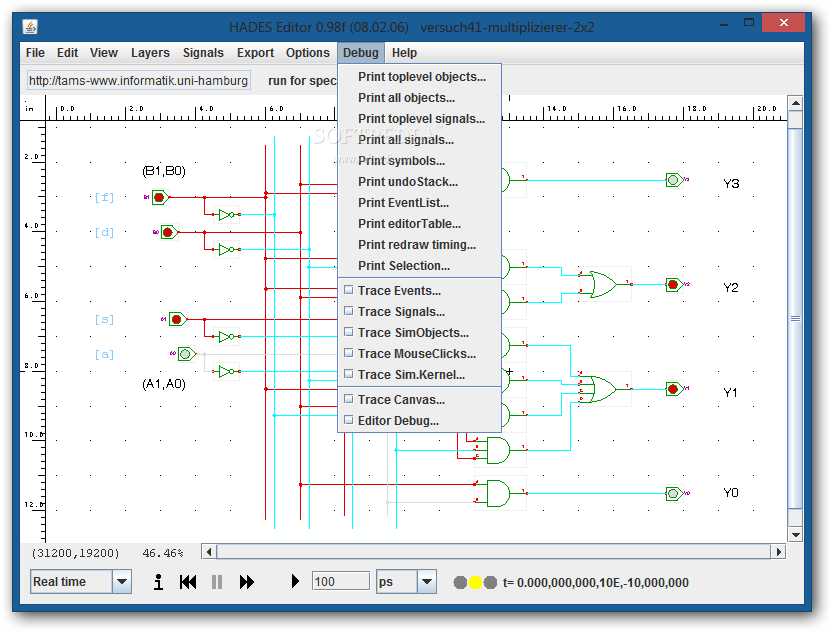Click the vertical scrollbar thumb

[x=795, y=318]
